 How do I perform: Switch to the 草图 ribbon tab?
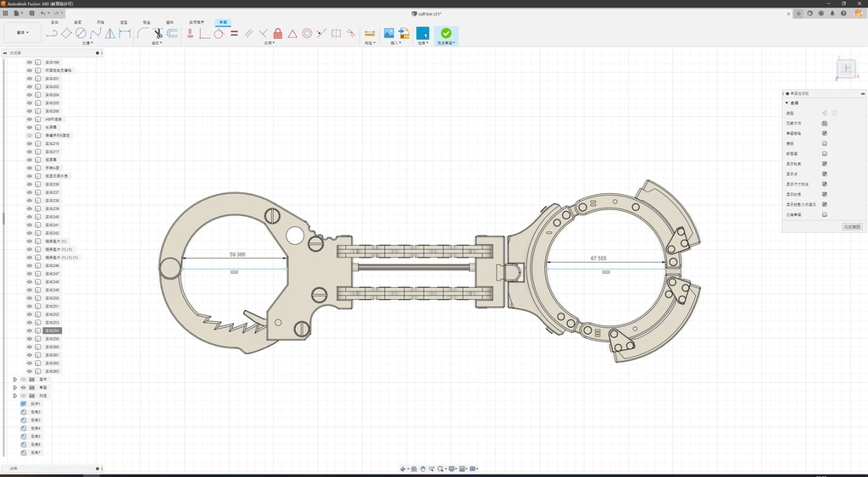pos(222,22)
